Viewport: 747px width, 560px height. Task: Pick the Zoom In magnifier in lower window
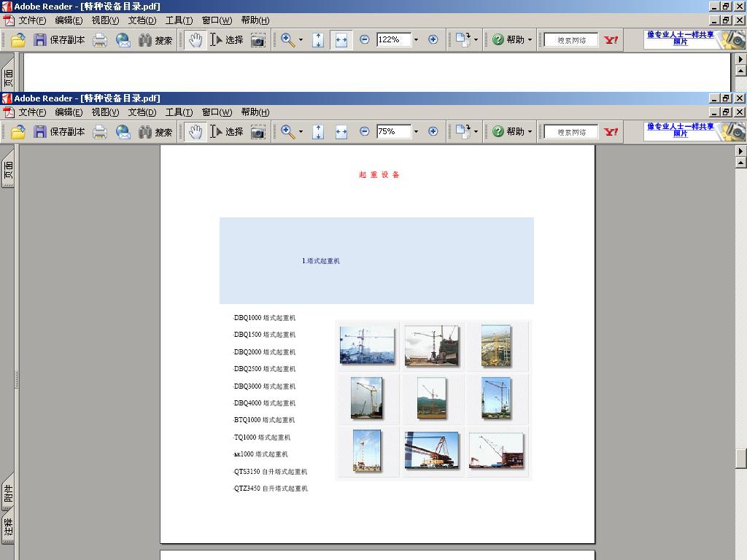(287, 132)
